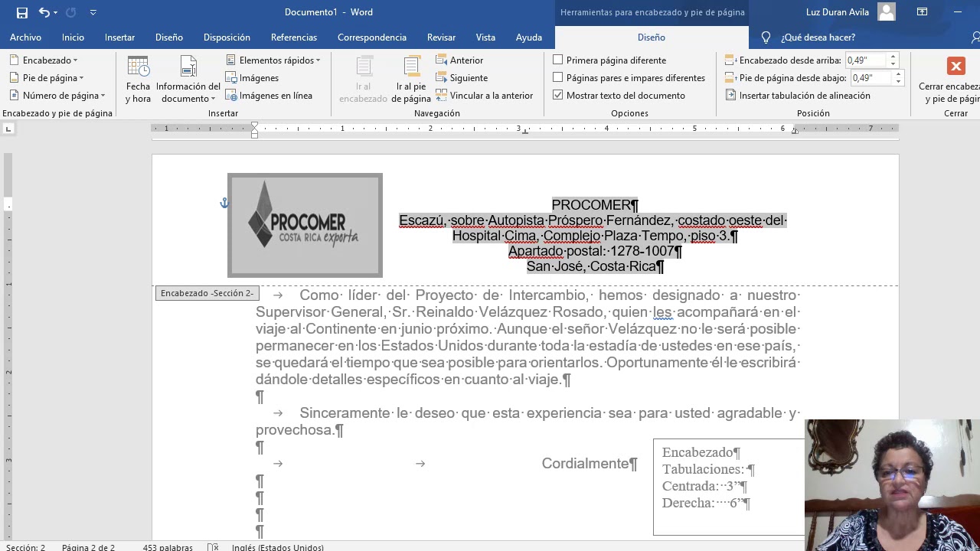Insert Fecha y hora
The height and width of the screenshot is (551, 980).
[138, 80]
